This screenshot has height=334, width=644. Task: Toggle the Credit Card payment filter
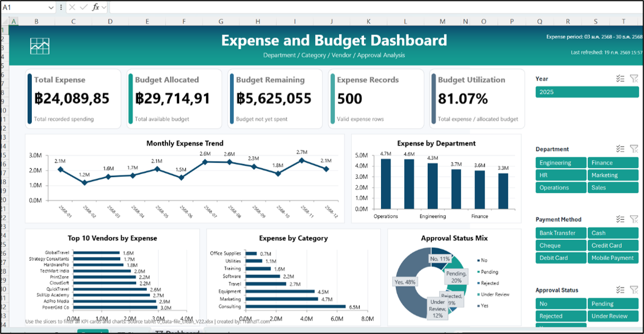(613, 245)
